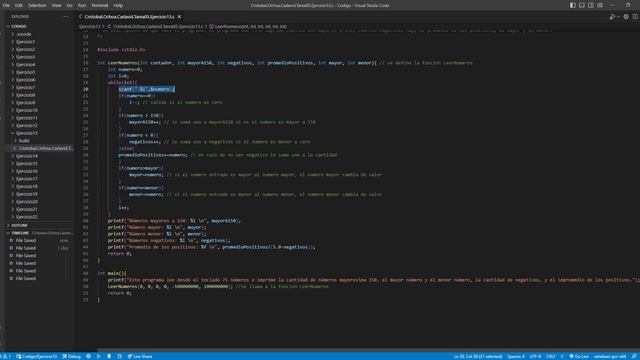Select the File Saved entry marked now
The height and width of the screenshot is (360, 640).
coord(40,240)
